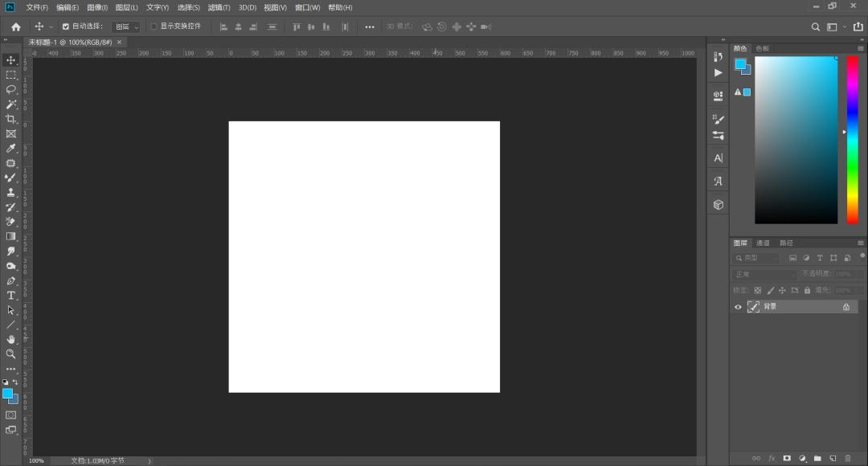
Task: Open the Brush Settings panel icon
Action: (x=718, y=119)
